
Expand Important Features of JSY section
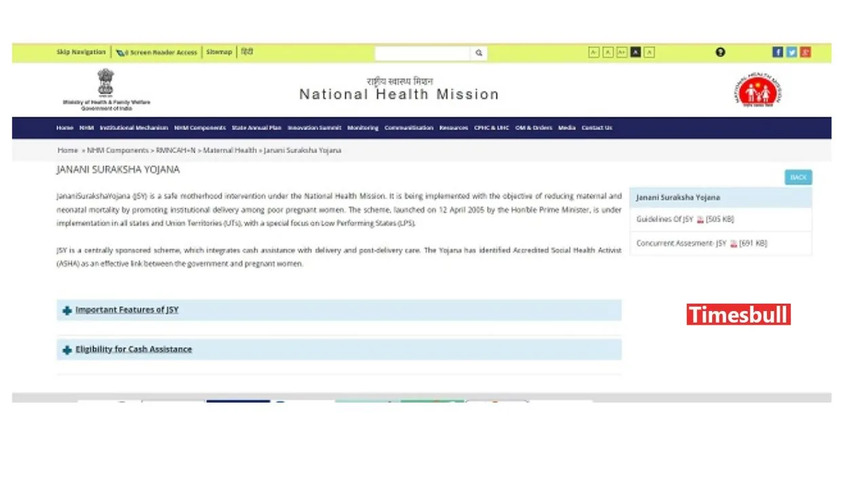[x=127, y=310]
